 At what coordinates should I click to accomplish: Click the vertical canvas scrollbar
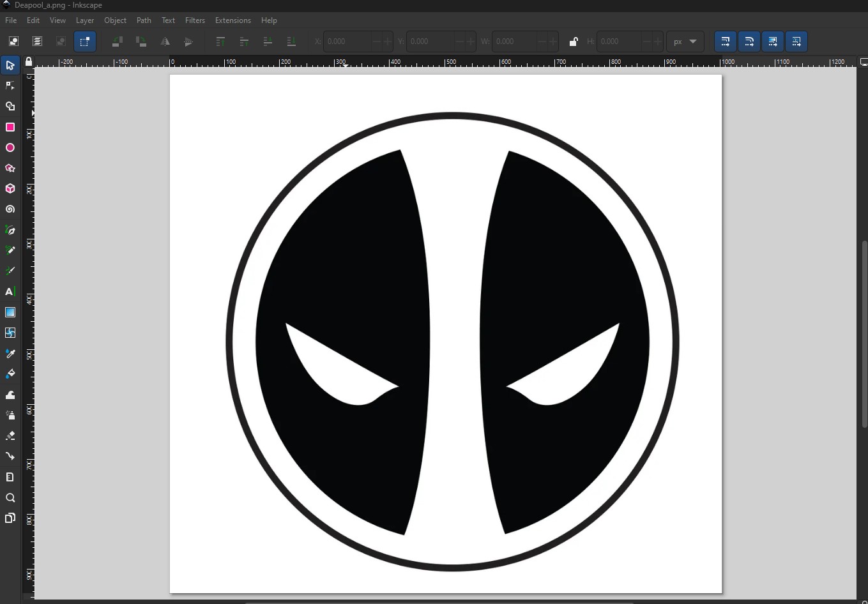point(865,333)
